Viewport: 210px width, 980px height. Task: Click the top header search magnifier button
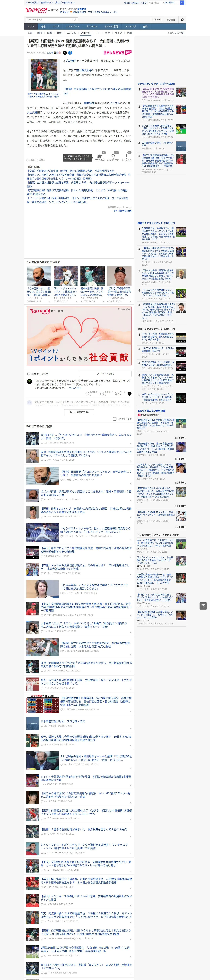click(x=182, y=3)
